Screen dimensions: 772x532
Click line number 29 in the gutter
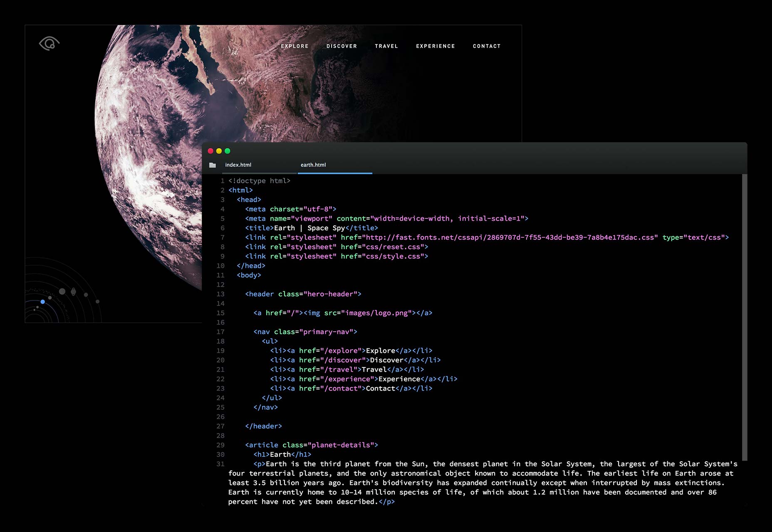pos(220,445)
